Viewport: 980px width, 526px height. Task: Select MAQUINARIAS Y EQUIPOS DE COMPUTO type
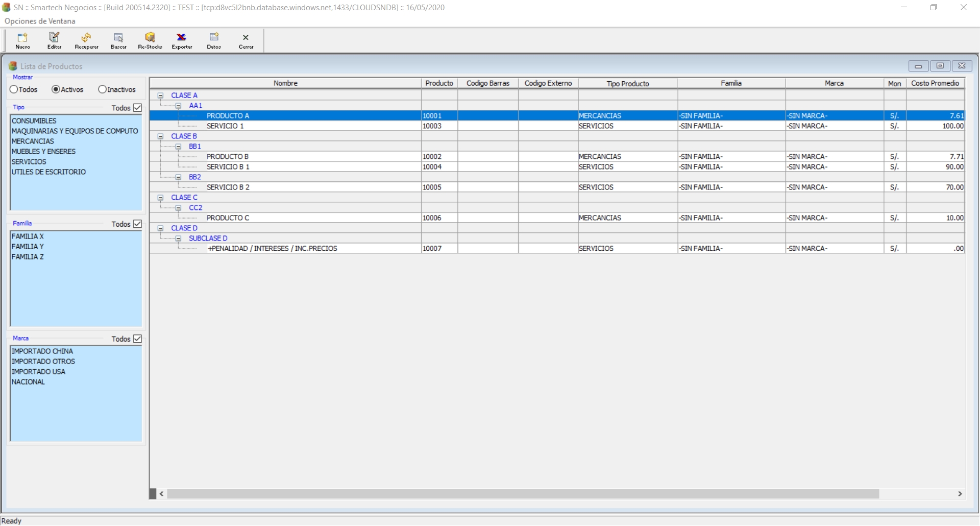pos(75,131)
